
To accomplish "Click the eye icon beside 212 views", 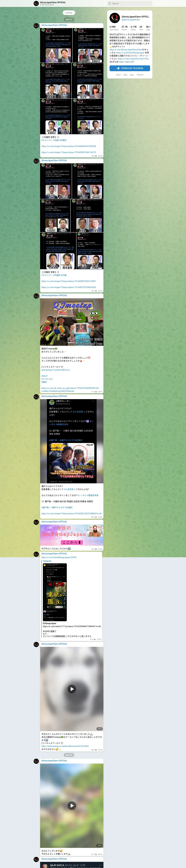I will click(x=96, y=854).
